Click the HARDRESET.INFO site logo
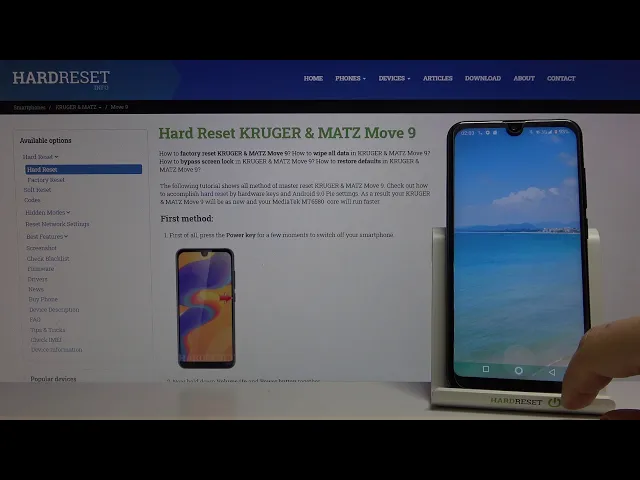 61,79
